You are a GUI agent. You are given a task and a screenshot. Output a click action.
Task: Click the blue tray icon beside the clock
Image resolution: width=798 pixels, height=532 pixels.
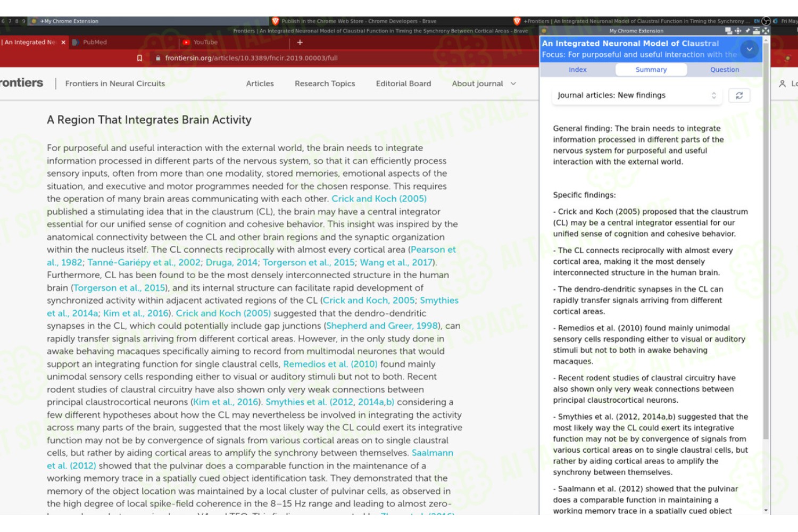click(x=775, y=21)
